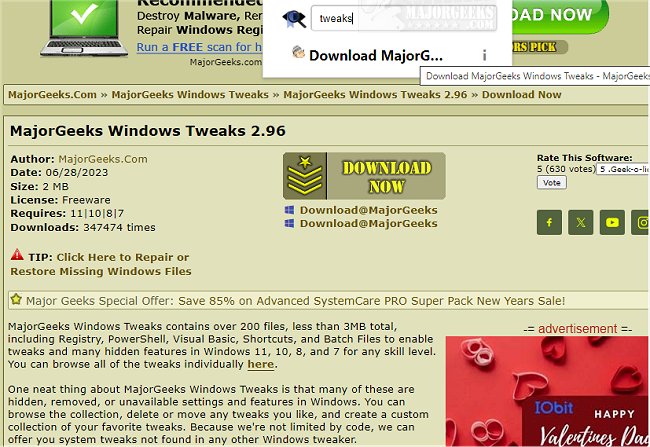
Task: Open the IObit Valentines Day ad banner
Action: (548, 391)
